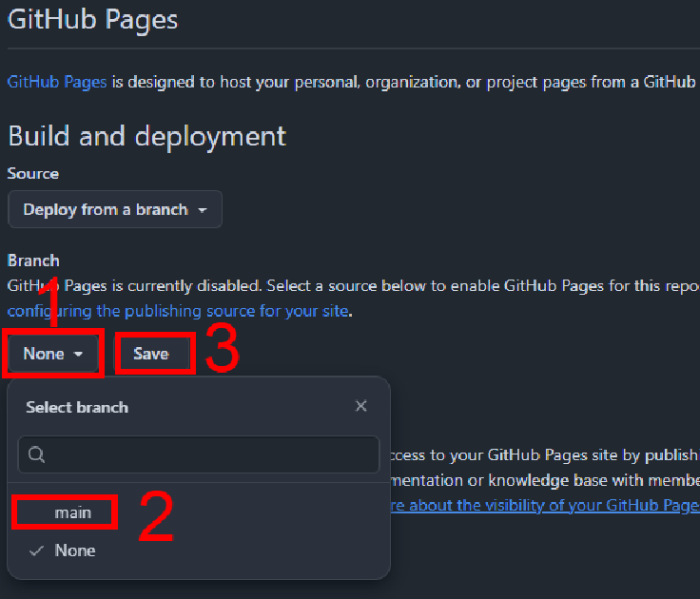The height and width of the screenshot is (599, 700).
Task: Open the GitHub Pages documentation link
Action: tap(57, 82)
